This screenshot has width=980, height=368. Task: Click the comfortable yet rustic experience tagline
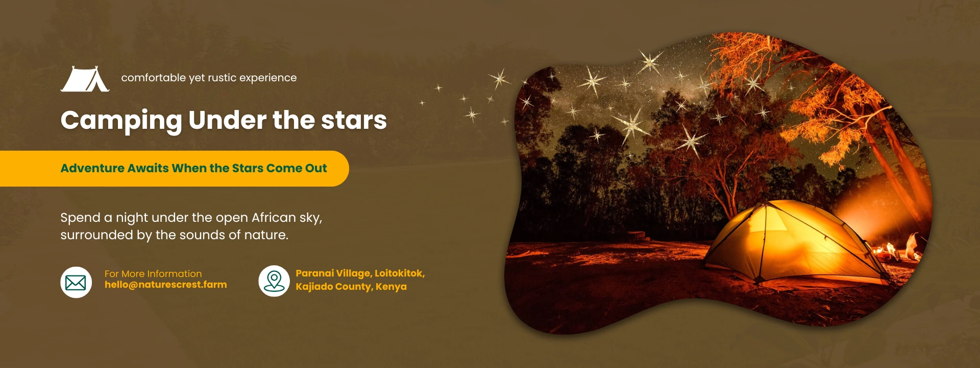click(x=209, y=78)
